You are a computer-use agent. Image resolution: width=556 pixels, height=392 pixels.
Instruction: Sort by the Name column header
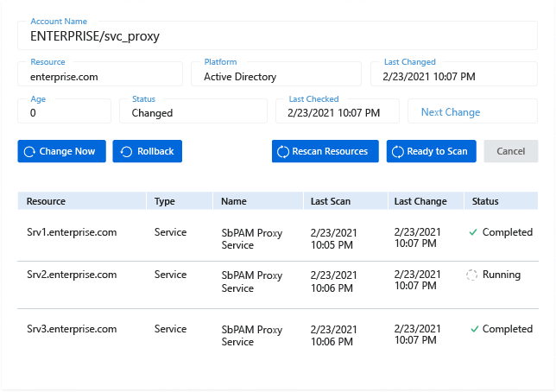[258, 201]
